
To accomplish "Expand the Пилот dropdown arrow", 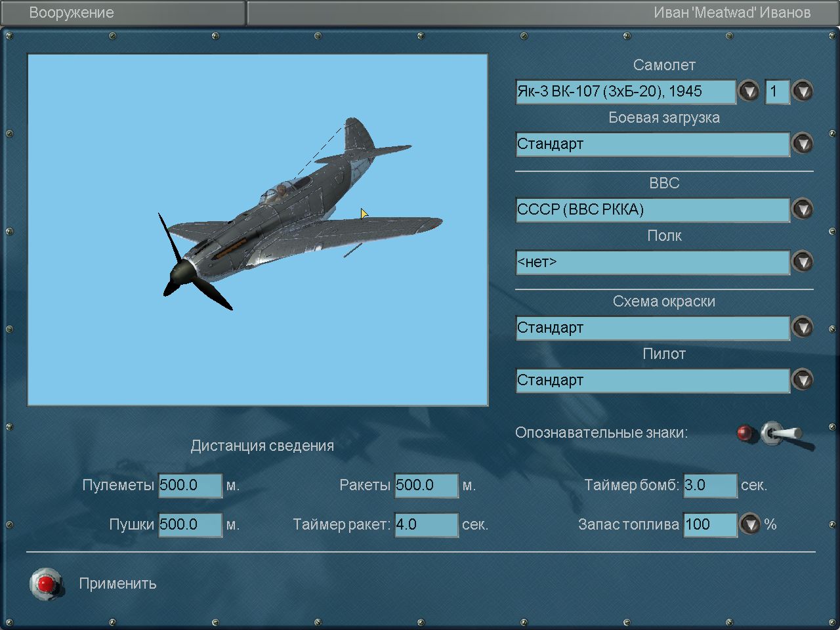I will pyautogui.click(x=803, y=380).
